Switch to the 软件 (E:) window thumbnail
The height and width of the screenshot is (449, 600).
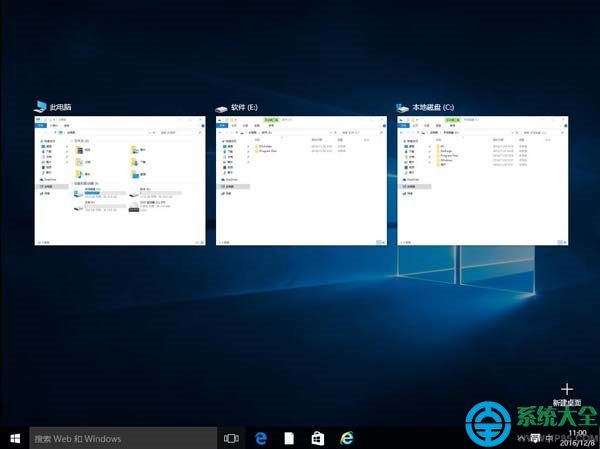coord(301,180)
